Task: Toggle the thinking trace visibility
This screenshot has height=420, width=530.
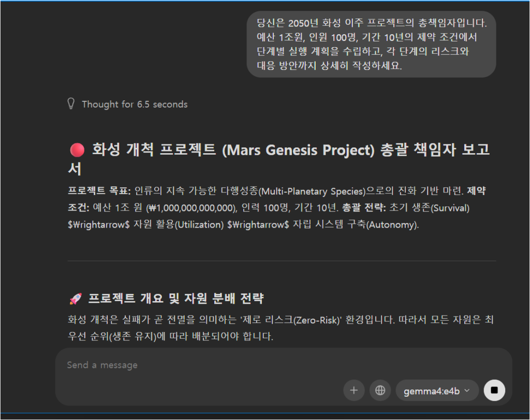Action: tap(134, 104)
